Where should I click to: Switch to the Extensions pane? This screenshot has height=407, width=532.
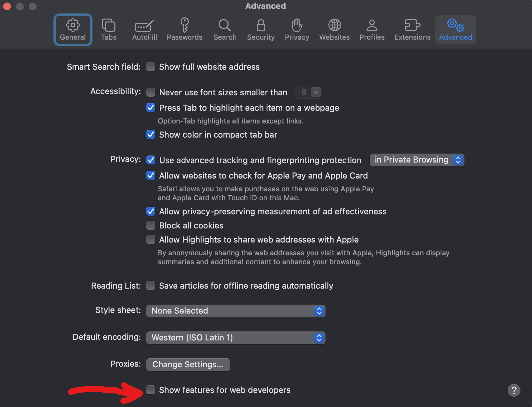click(412, 29)
